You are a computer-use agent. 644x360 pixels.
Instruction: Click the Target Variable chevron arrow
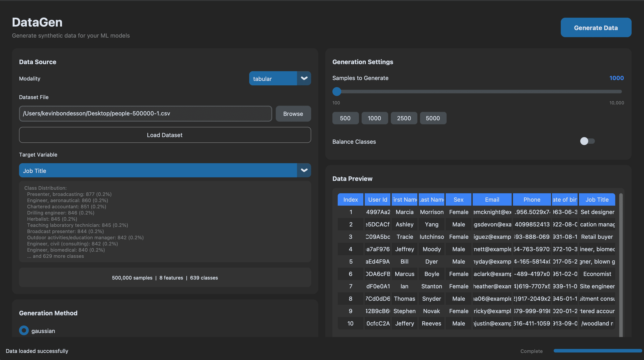point(304,170)
